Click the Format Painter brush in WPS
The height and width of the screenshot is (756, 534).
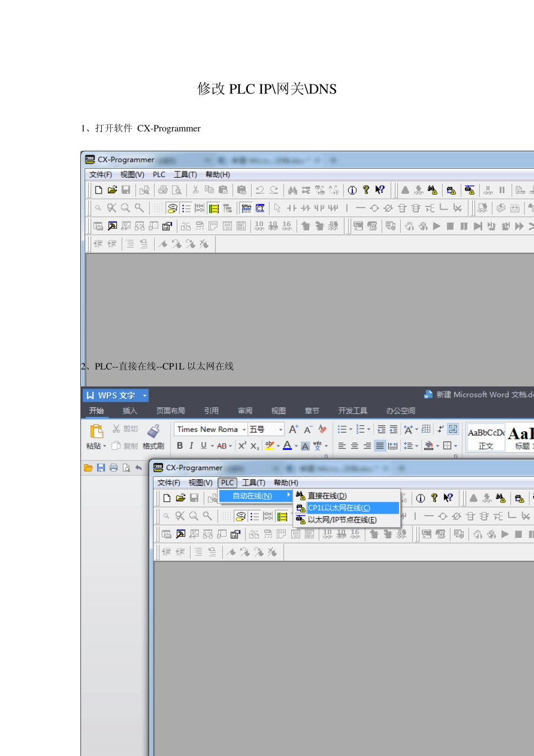click(x=153, y=431)
